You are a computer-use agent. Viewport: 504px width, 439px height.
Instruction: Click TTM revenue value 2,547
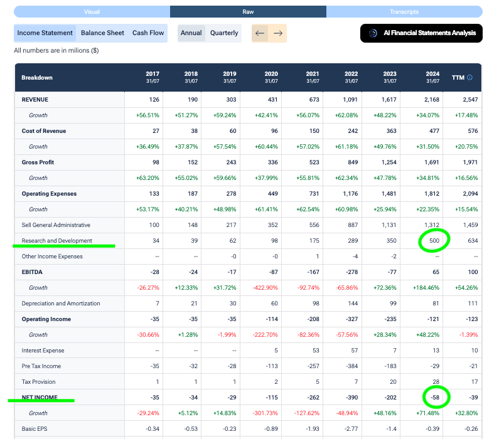click(x=470, y=100)
